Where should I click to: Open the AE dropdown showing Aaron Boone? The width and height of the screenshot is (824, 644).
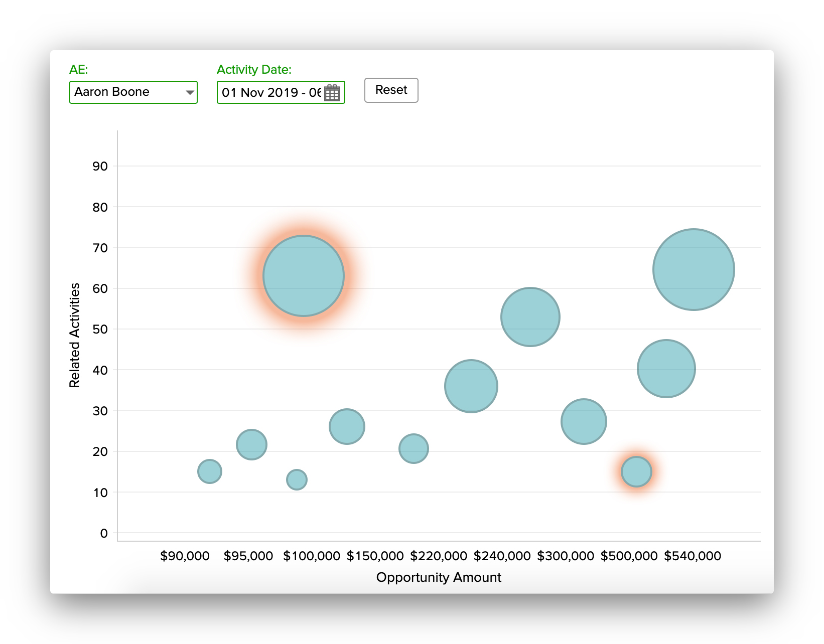coord(133,92)
